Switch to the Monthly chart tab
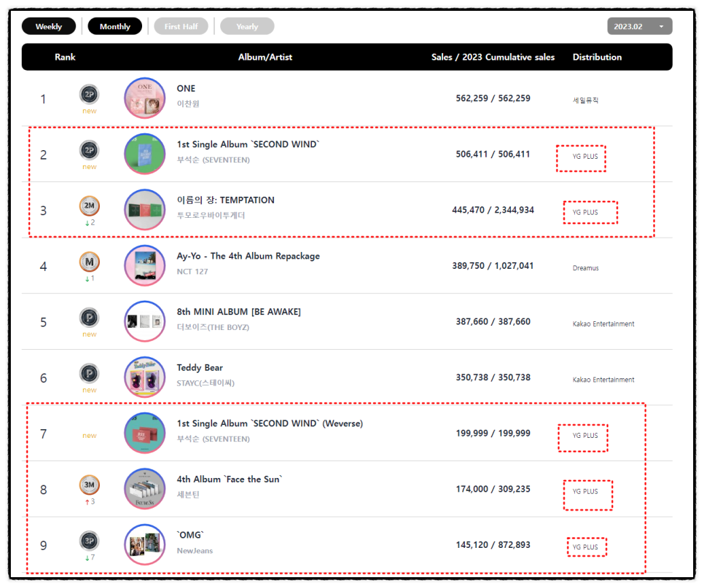The height and width of the screenshot is (588, 704). 115,26
